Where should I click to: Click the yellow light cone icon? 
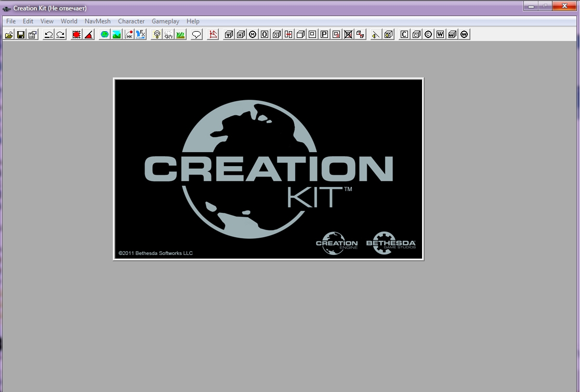click(375, 35)
